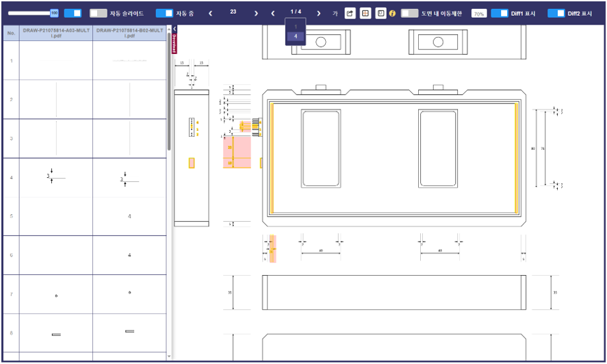Select row 5 number cell in diff list
This screenshot has height=364, width=607.
coord(11,216)
